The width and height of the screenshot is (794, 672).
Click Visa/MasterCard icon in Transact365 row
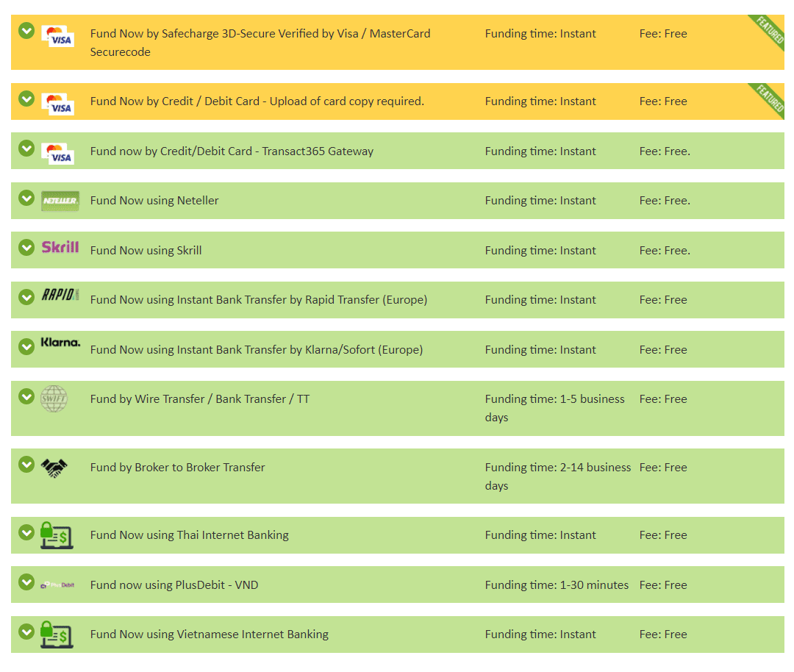57,153
